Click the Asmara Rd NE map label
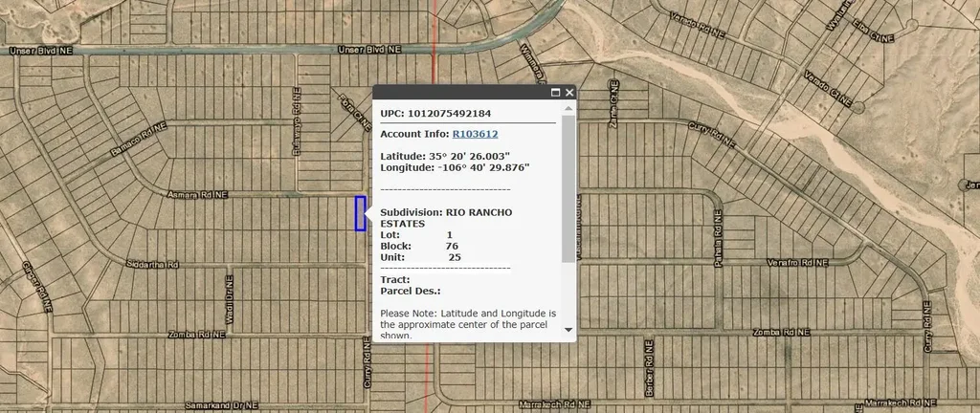This screenshot has width=980, height=413. (197, 193)
